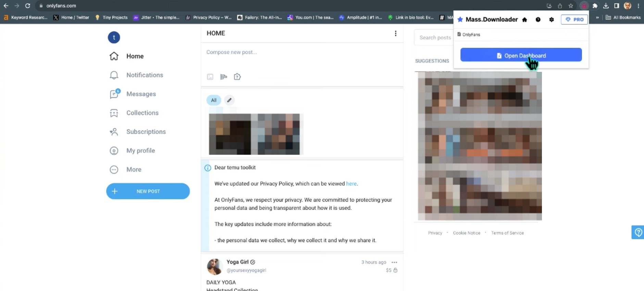Focus the Compose new post field
This screenshot has height=291, width=644.
[301, 52]
